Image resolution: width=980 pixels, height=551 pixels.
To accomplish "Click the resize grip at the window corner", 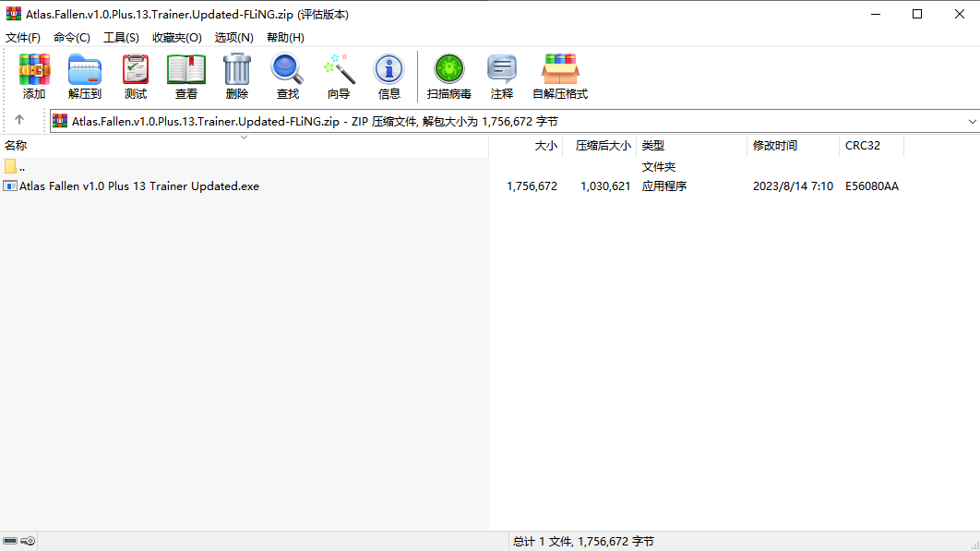I will coord(974,545).
